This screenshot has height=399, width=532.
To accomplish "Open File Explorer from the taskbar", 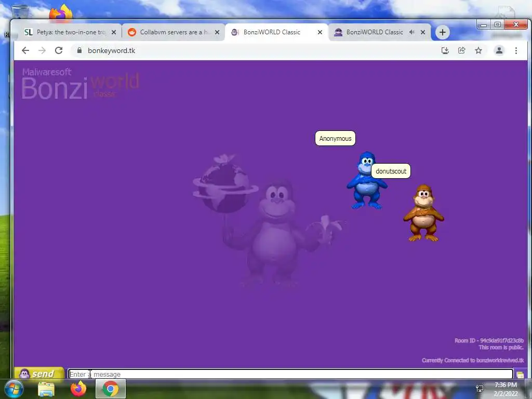I will point(46,389).
